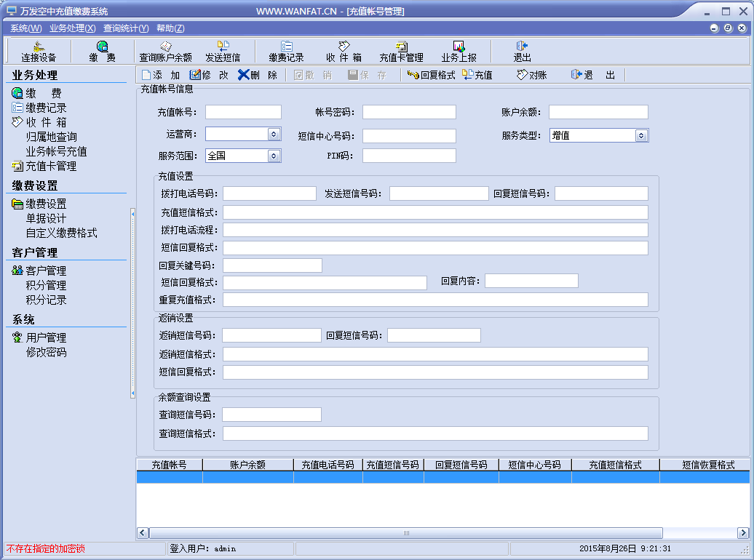Viewport: 754px width, 560px height.
Task: Open 缴费记录 in the sidebar
Action: pos(39,108)
